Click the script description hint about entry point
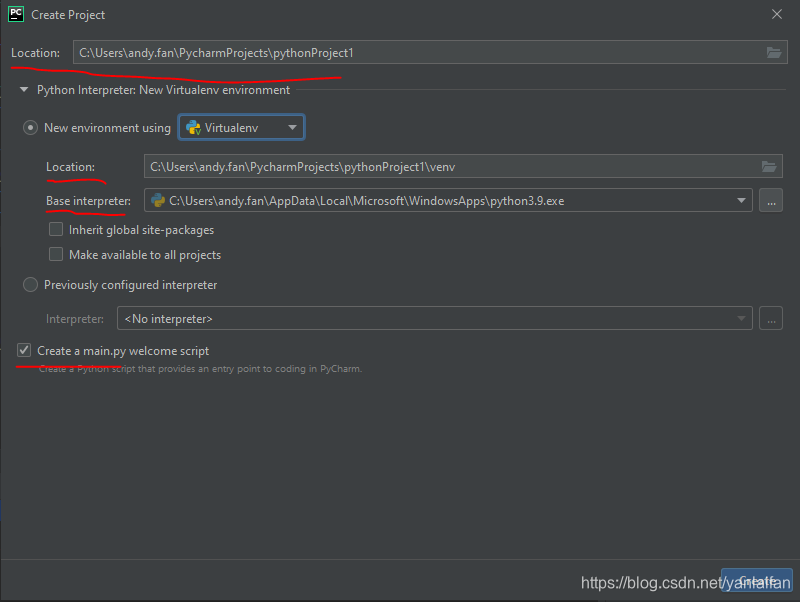Image resolution: width=800 pixels, height=602 pixels. (x=201, y=368)
